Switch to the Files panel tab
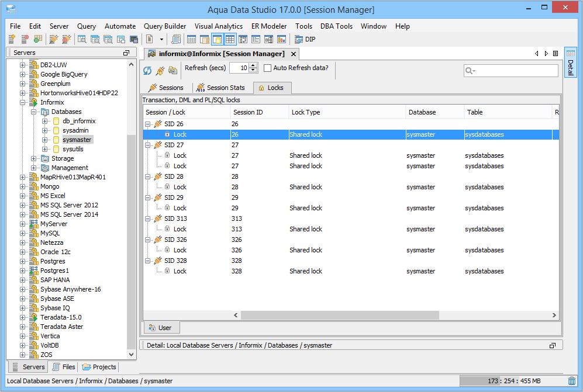Image resolution: width=583 pixels, height=392 pixels. [64, 367]
